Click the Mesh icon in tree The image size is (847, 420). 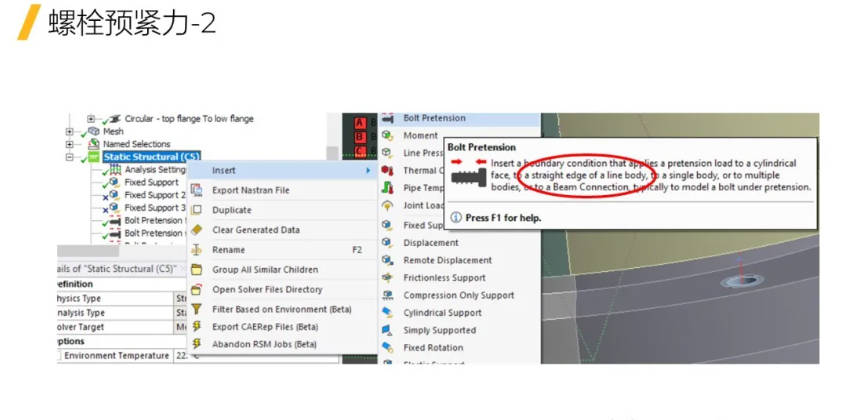pos(94,131)
